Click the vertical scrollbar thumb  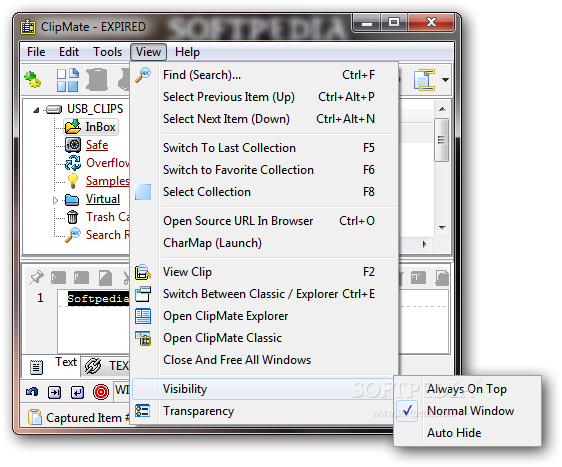tap(441, 140)
